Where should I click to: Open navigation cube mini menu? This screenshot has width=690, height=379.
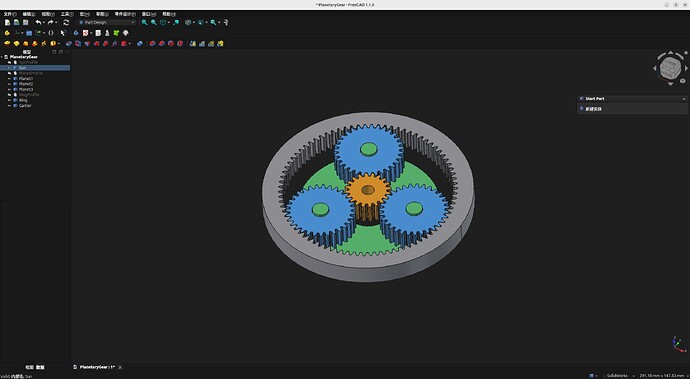683,81
